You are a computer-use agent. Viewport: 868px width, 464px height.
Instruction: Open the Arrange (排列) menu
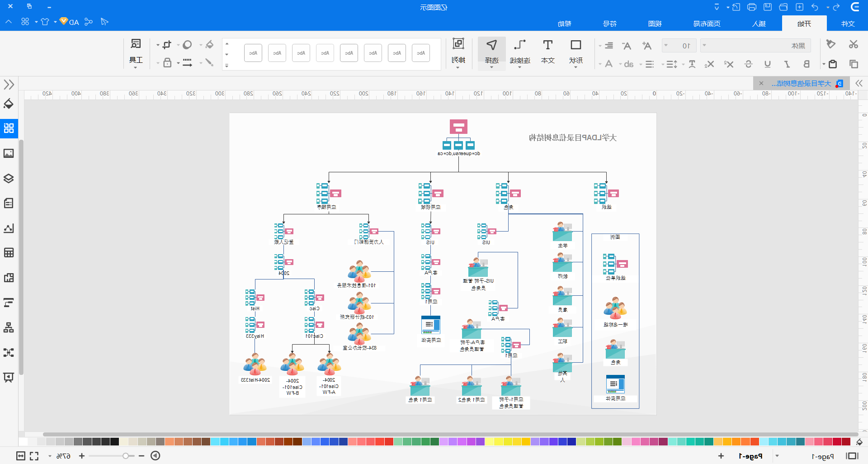(x=458, y=52)
